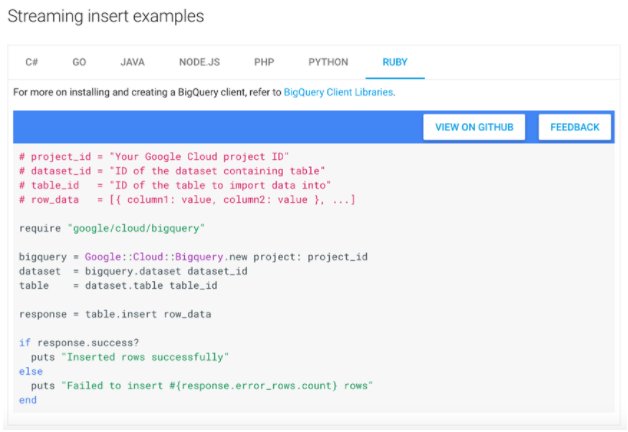
Task: Click the 'response = table.insert row_data' line
Action: tap(115, 314)
